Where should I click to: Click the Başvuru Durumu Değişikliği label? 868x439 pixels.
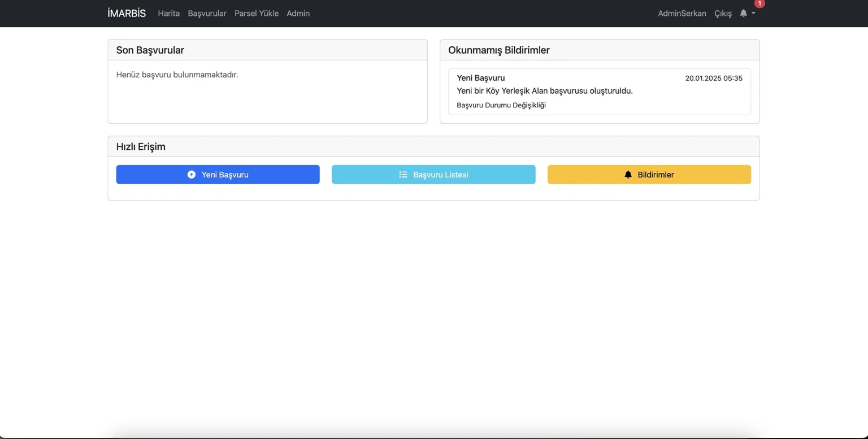[501, 105]
